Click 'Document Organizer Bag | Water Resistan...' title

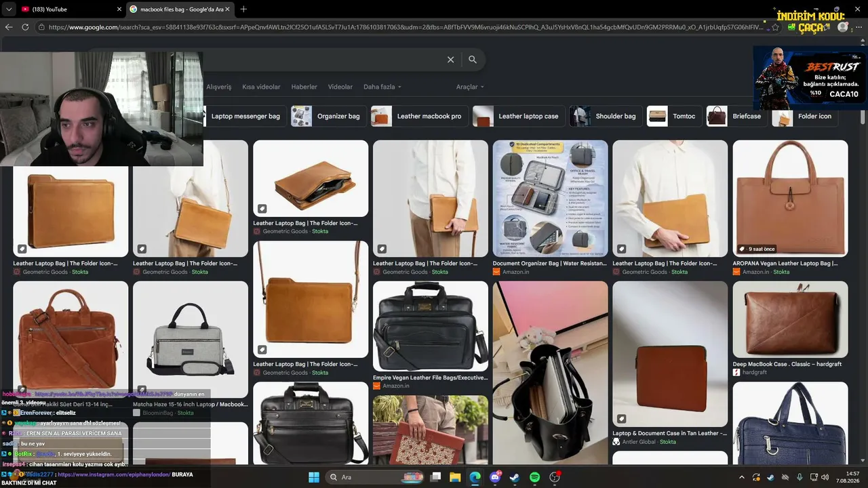tap(550, 263)
